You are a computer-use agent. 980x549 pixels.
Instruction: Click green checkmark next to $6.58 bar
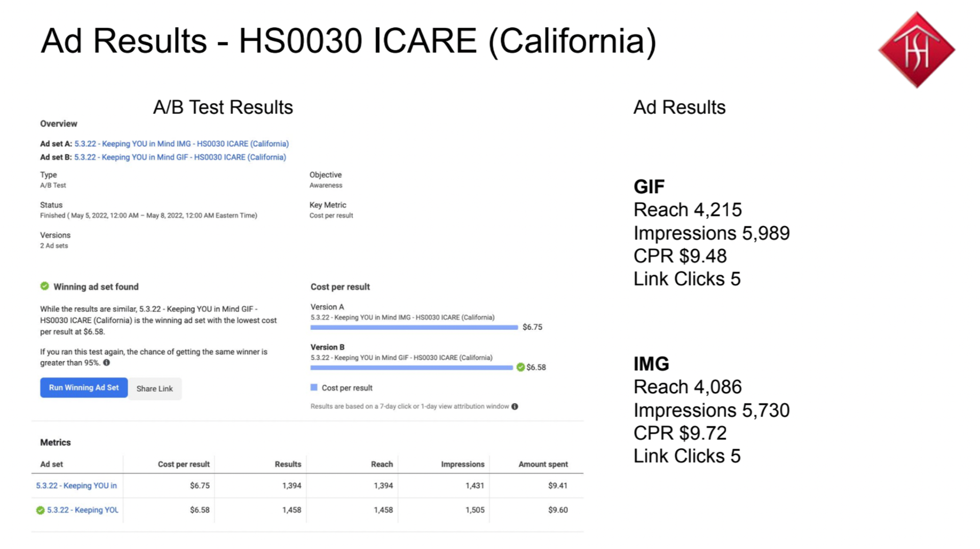(520, 367)
